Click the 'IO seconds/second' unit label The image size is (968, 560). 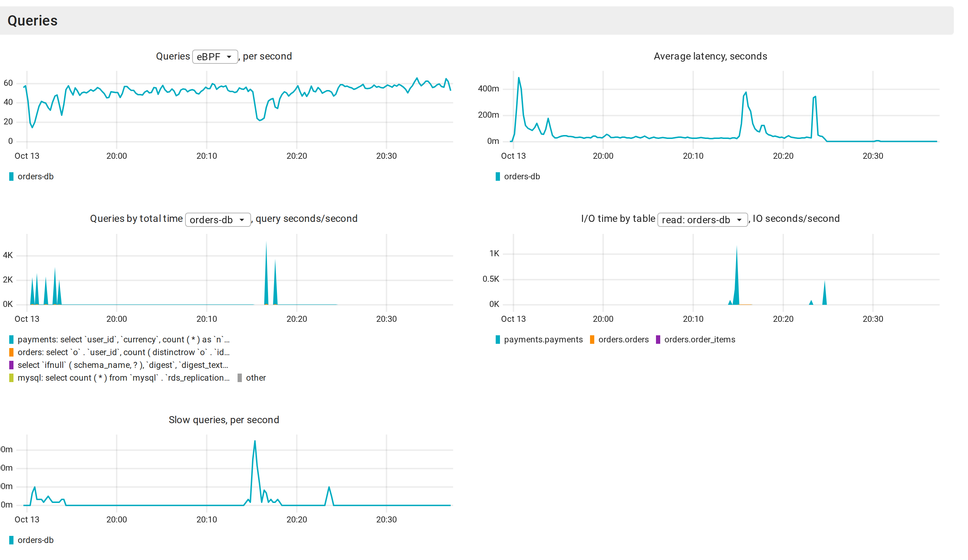click(796, 219)
